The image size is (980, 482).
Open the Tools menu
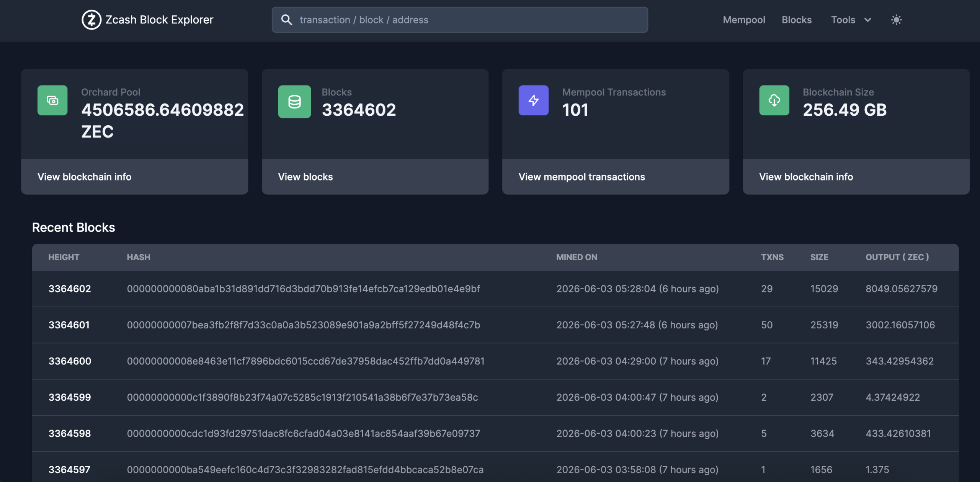pos(843,20)
